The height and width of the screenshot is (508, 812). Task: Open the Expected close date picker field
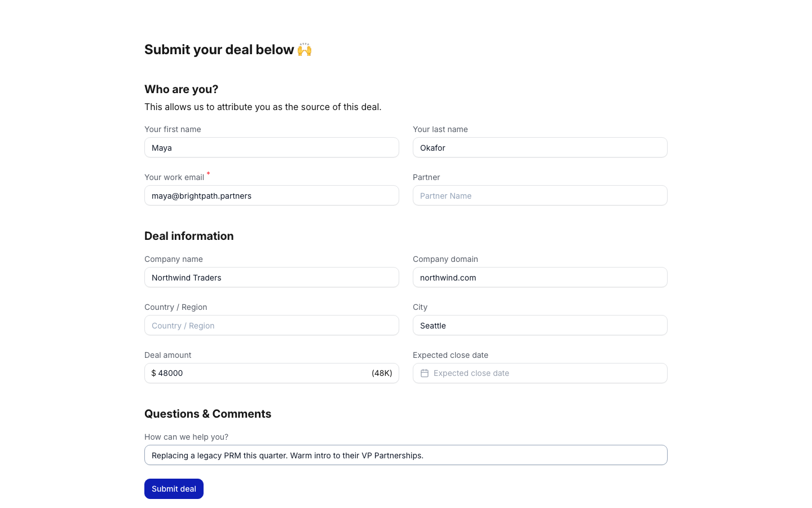(540, 373)
